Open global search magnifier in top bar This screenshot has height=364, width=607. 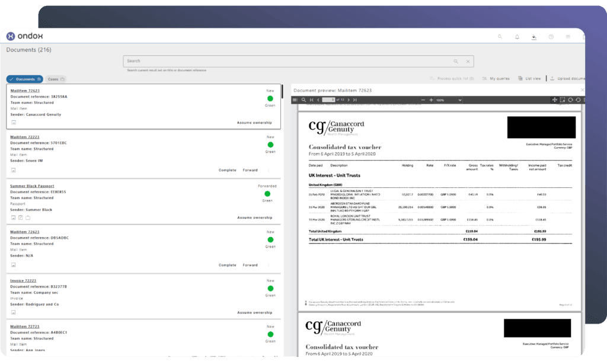(x=500, y=37)
